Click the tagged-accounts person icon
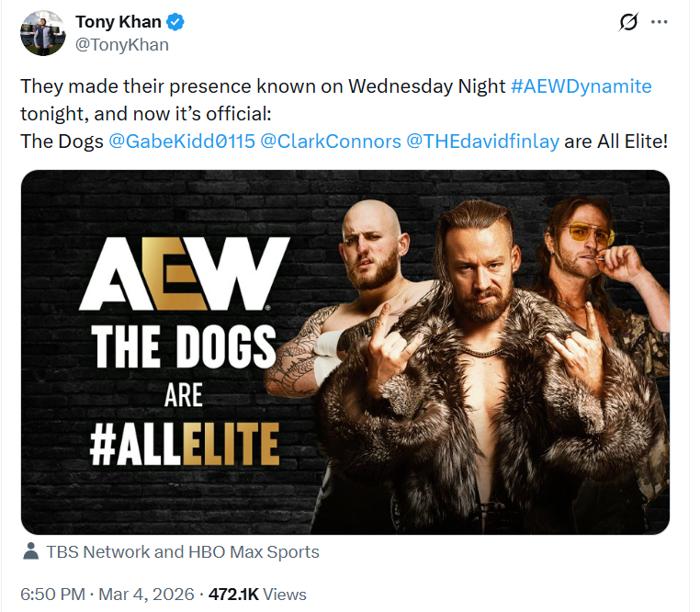The width and height of the screenshot is (700, 612). pos(30,552)
